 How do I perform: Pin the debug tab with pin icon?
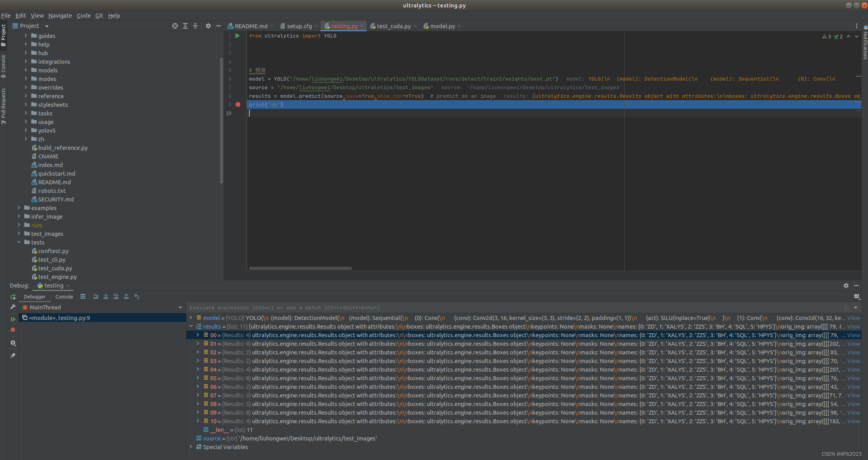click(x=13, y=356)
